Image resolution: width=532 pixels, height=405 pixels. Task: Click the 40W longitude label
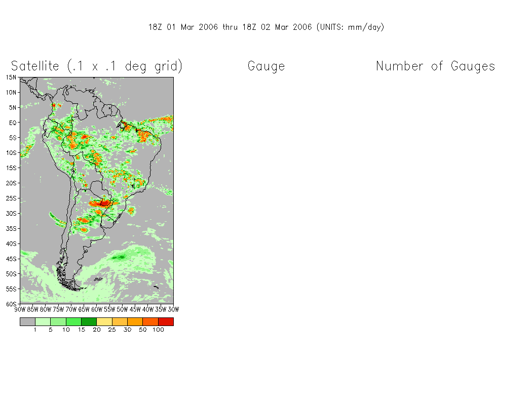[x=148, y=309]
